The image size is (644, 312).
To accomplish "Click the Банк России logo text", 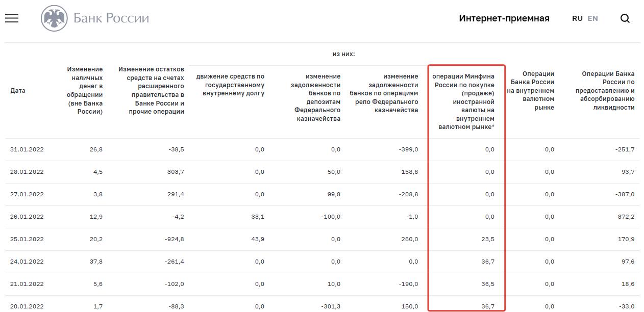I will tap(111, 18).
